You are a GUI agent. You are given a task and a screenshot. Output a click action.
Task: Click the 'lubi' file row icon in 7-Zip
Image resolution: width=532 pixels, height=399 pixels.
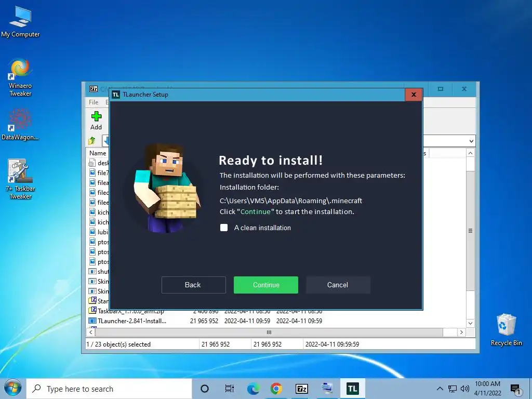pyautogui.click(x=92, y=232)
